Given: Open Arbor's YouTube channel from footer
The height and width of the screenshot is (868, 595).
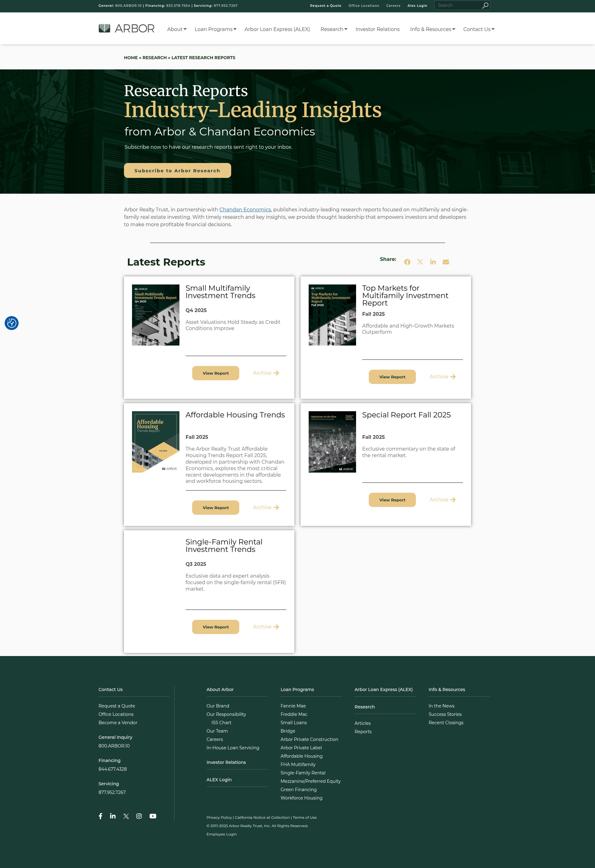Looking at the screenshot, I should [153, 816].
